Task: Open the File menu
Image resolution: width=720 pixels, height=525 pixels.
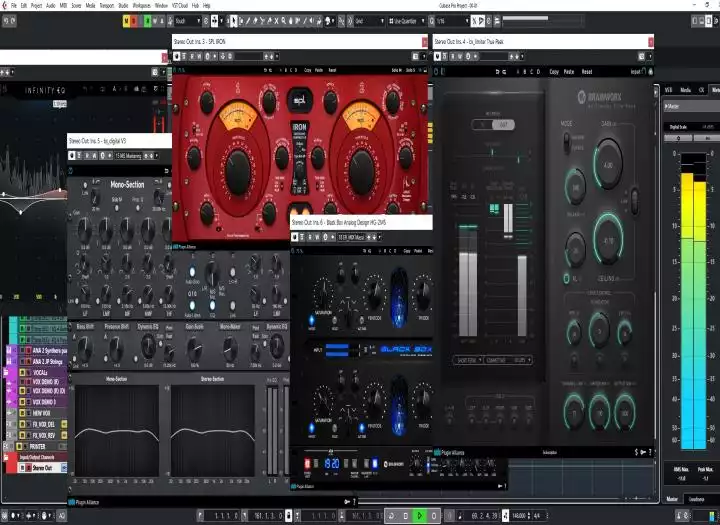Action: point(13,6)
